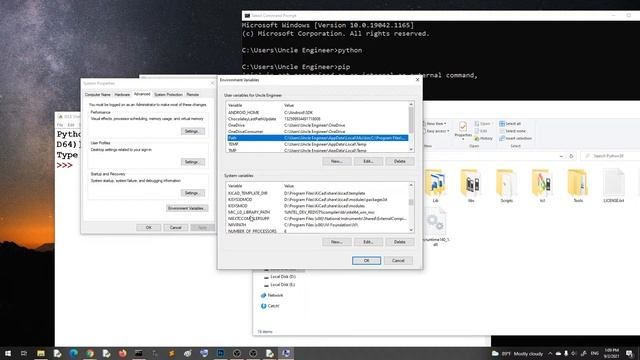
Task: Select the OneDrive user variable row
Action: click(x=318, y=125)
